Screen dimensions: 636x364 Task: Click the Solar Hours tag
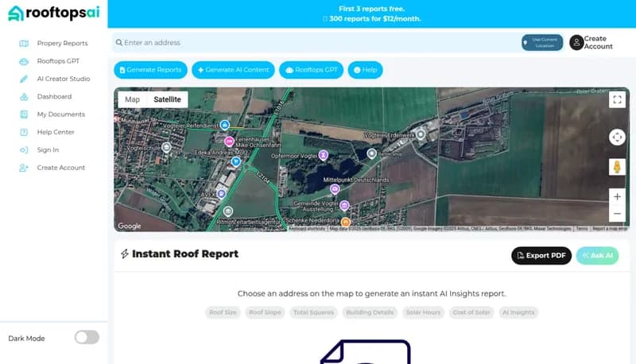pos(423,312)
